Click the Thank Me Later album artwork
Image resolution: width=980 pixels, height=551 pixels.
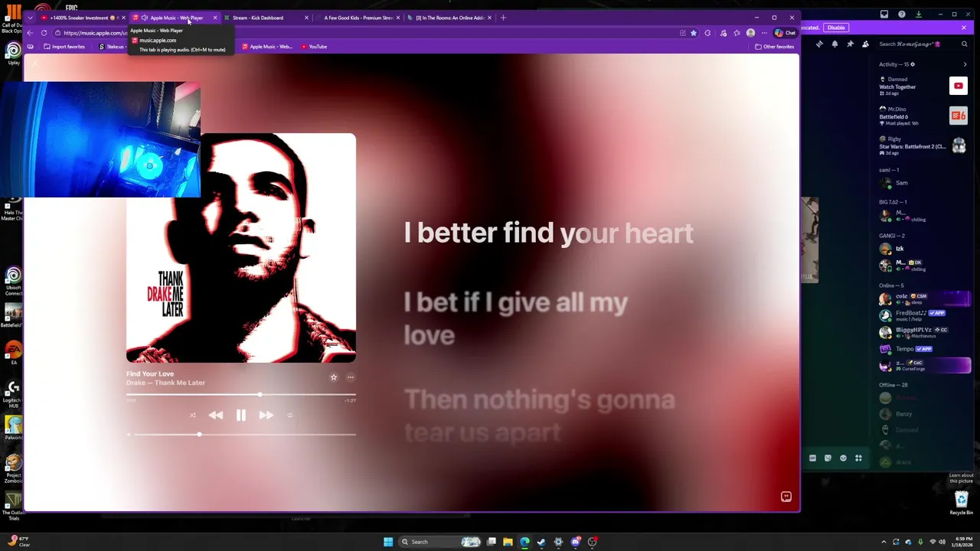(x=241, y=248)
